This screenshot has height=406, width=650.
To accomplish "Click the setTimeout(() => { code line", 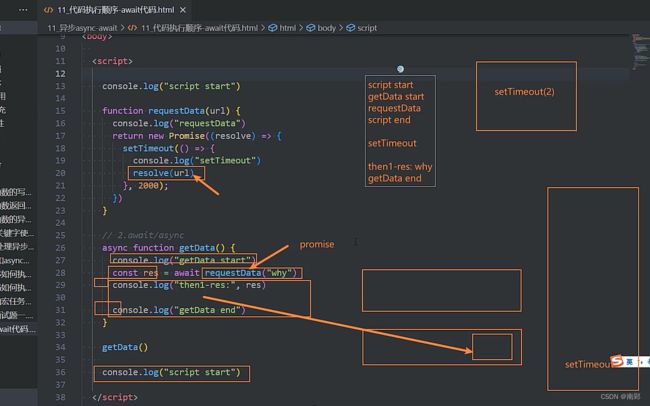I will [169, 148].
